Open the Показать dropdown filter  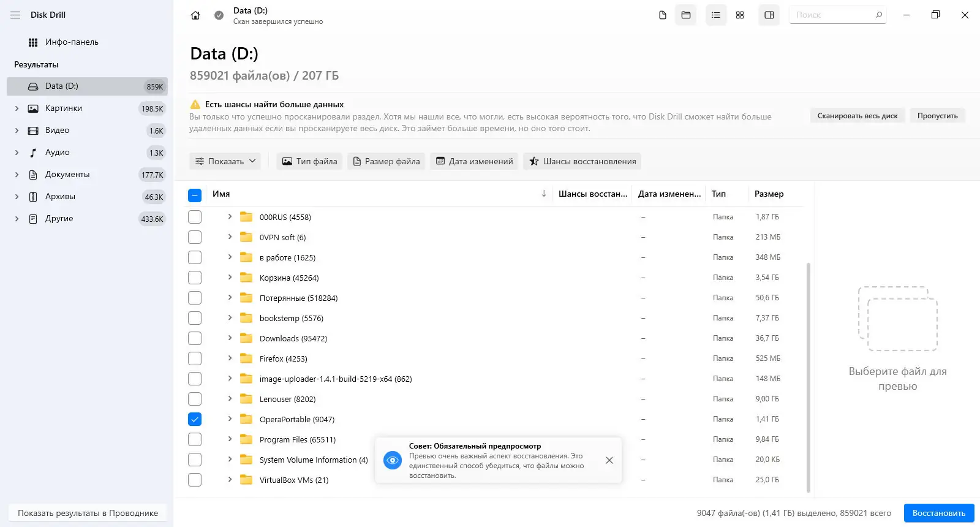225,161
